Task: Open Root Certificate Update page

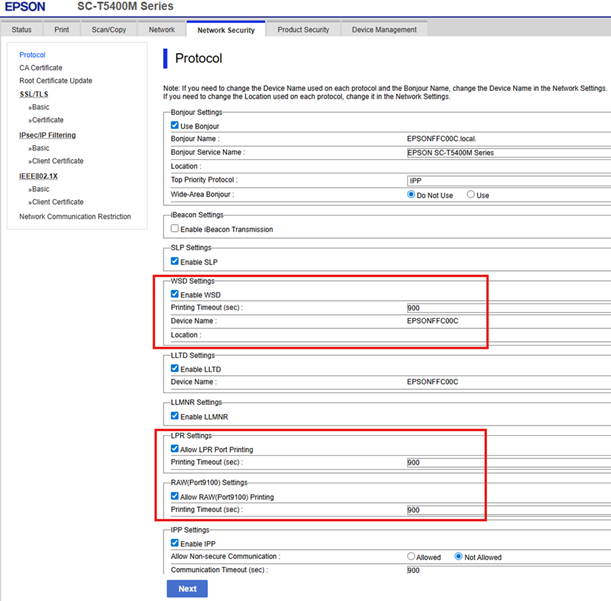Action: 56,81
